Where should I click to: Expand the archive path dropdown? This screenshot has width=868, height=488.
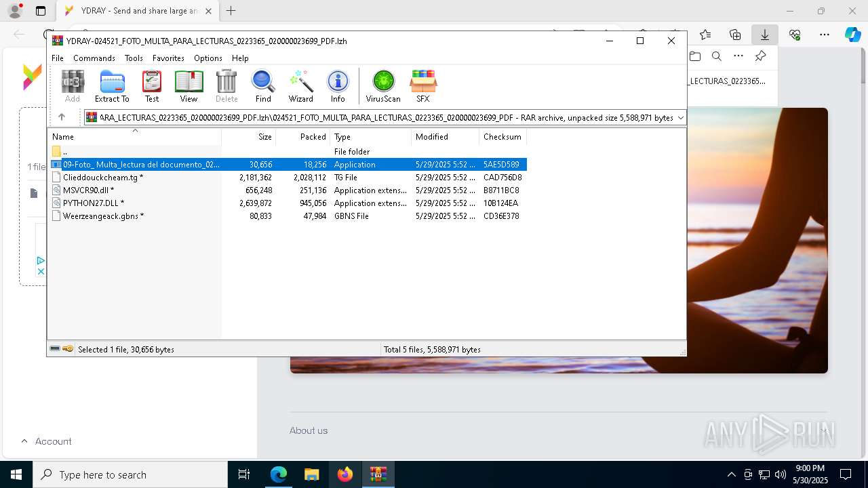point(680,118)
